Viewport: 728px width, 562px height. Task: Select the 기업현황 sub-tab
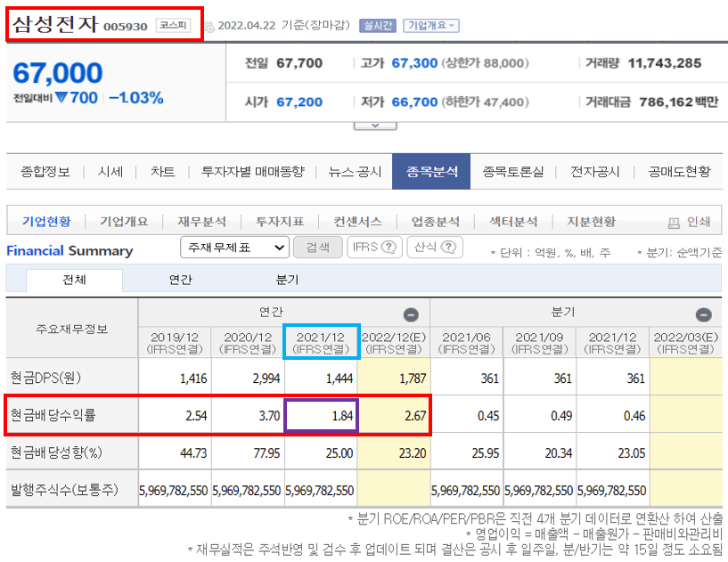(x=46, y=222)
